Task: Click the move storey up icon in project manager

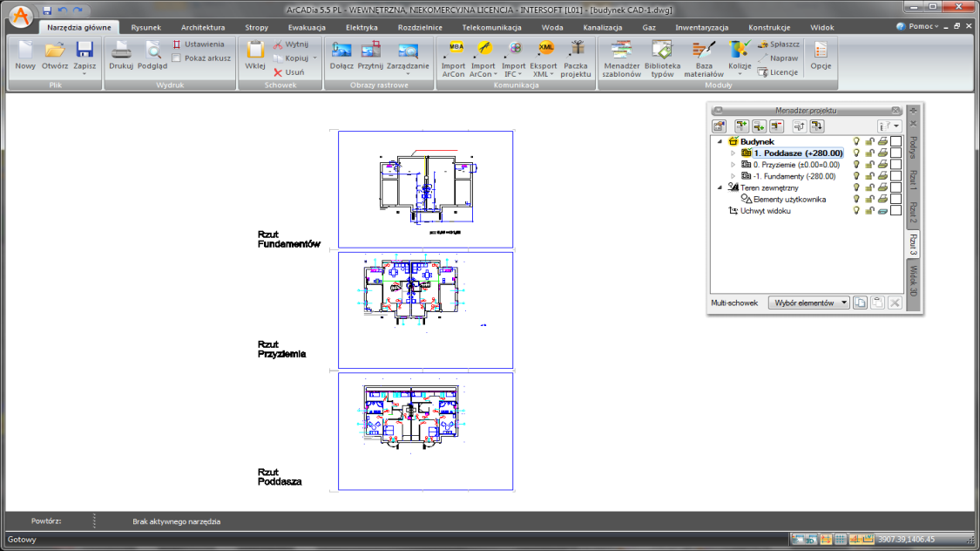Action: point(800,126)
